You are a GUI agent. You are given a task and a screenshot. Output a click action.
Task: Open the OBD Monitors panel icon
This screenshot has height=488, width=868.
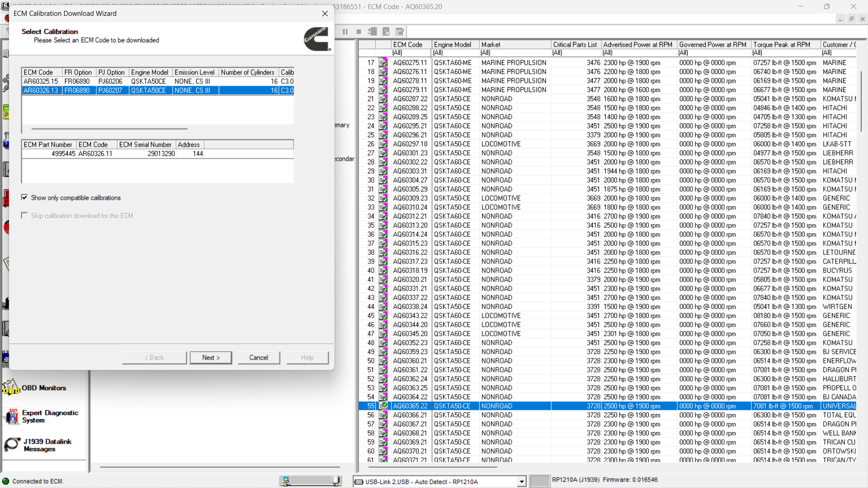click(11, 387)
